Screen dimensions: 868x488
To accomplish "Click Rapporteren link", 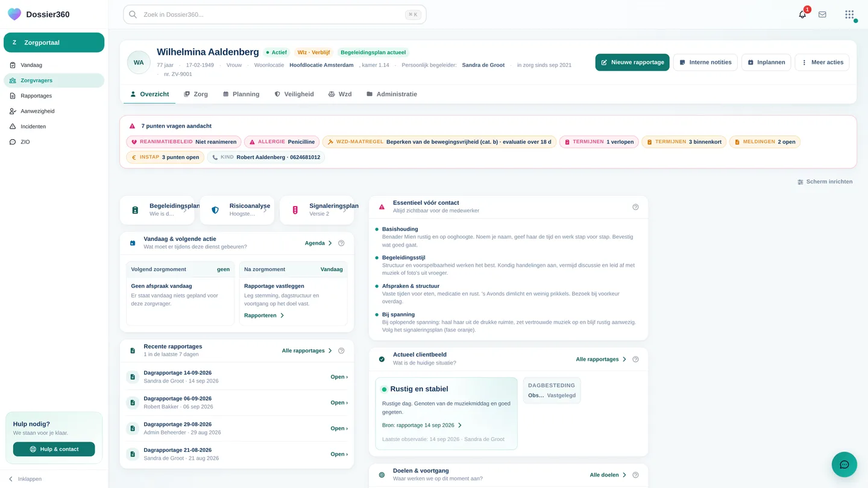I will click(x=264, y=315).
